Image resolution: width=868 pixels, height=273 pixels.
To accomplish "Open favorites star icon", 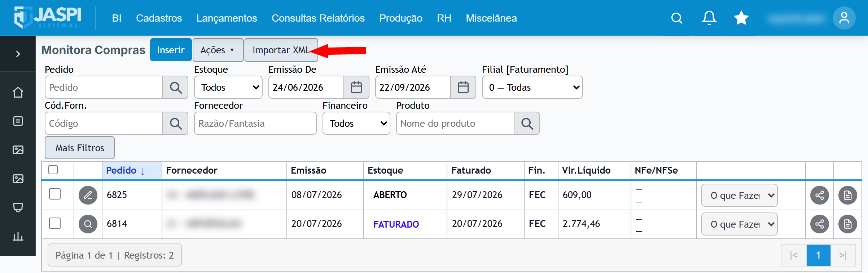I will coord(741,18).
